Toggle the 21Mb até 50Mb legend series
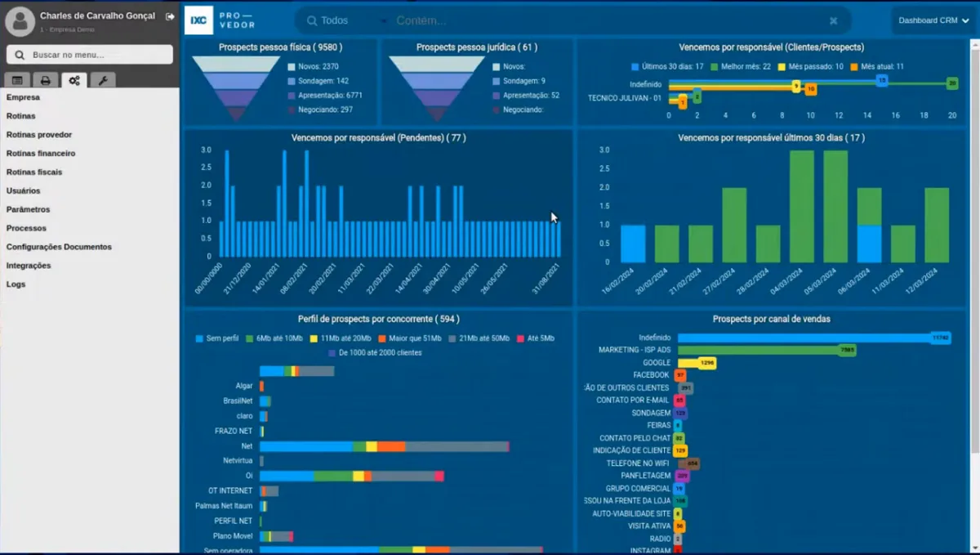 (479, 338)
